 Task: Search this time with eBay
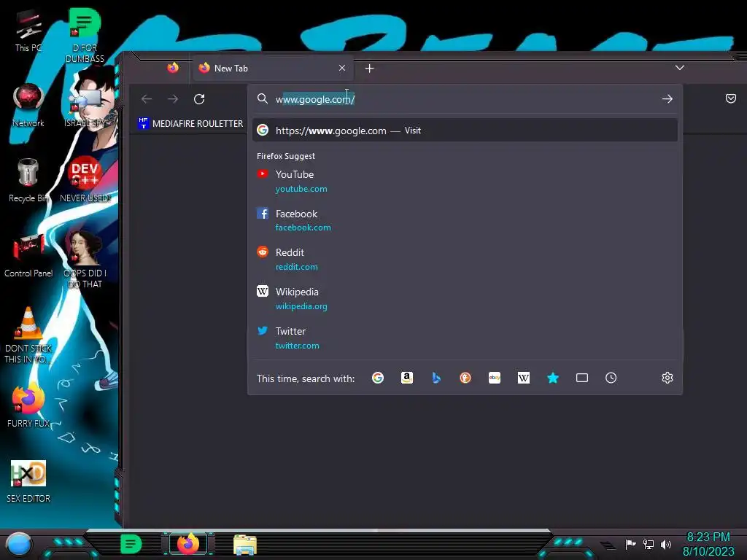(x=495, y=378)
